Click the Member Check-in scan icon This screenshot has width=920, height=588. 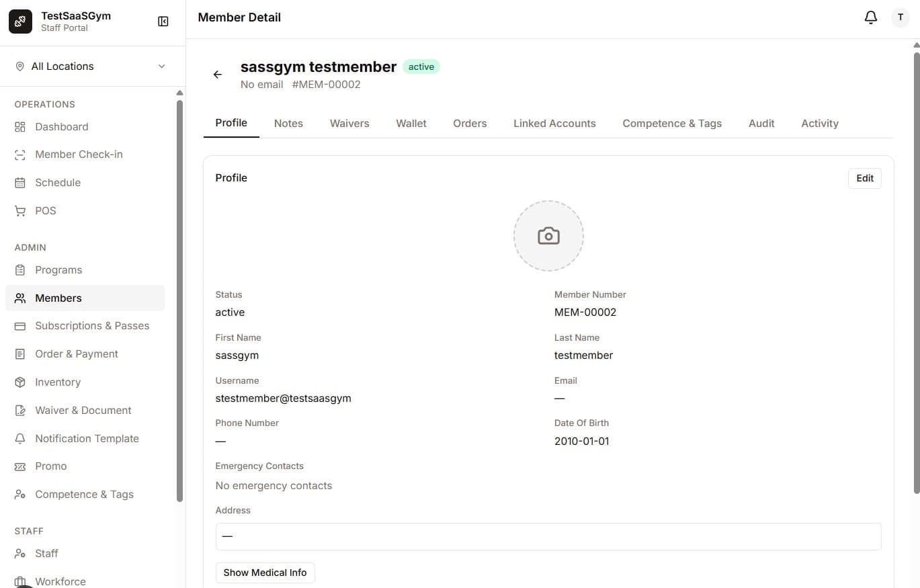click(x=20, y=155)
